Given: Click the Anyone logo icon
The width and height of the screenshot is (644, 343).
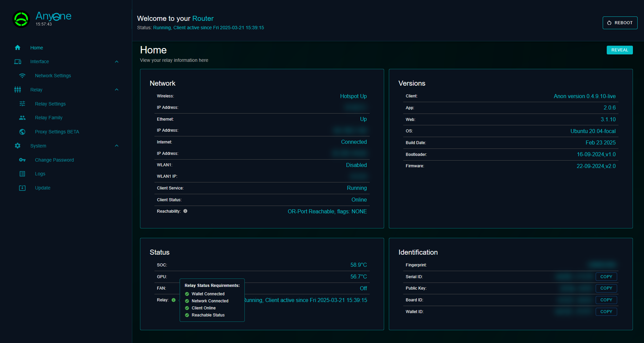Looking at the screenshot, I should tap(21, 19).
